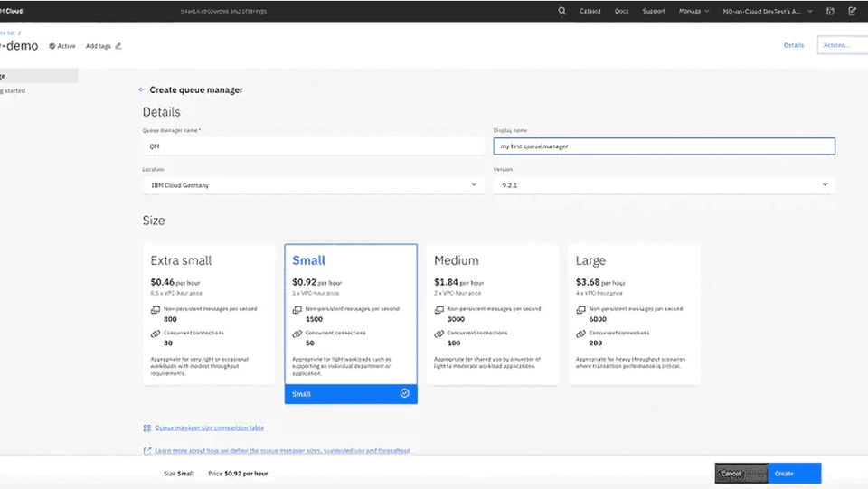Click the Extra small concurrent connections icon
Viewport: 868px width, 489px height.
coord(156,334)
